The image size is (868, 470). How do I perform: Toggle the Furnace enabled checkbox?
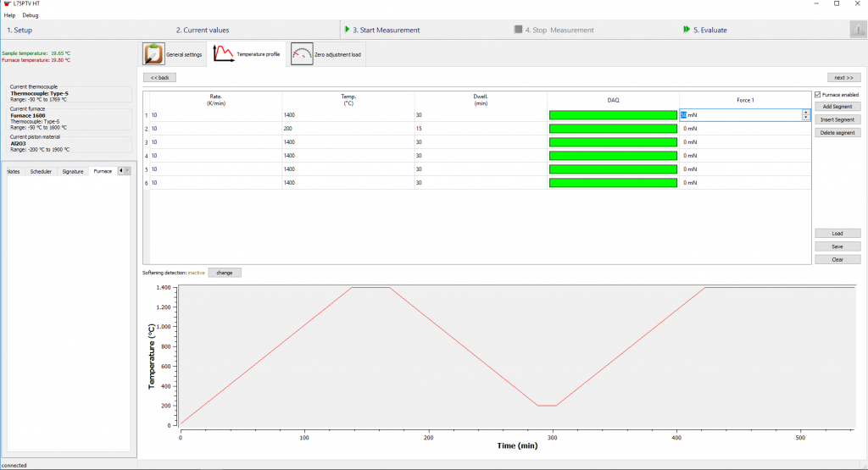(x=818, y=95)
